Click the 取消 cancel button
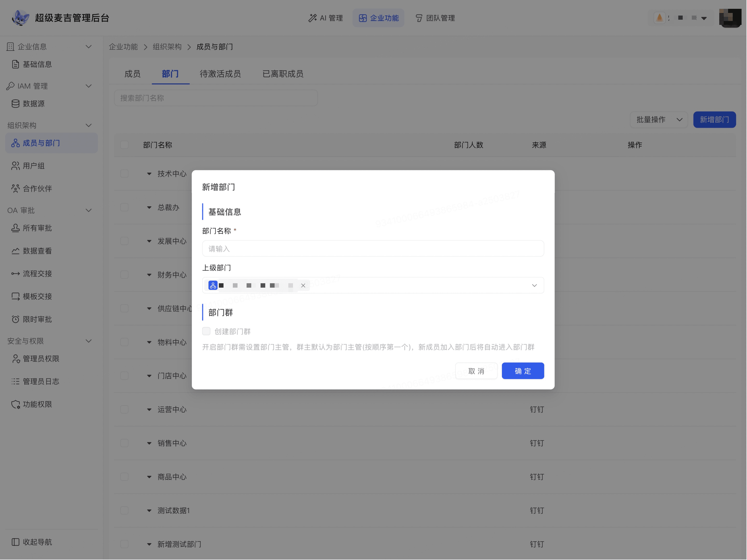Screen dimensions: 747x560 476,371
